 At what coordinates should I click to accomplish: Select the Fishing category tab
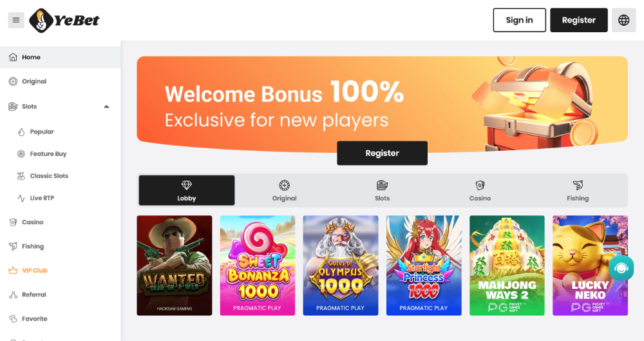click(578, 191)
